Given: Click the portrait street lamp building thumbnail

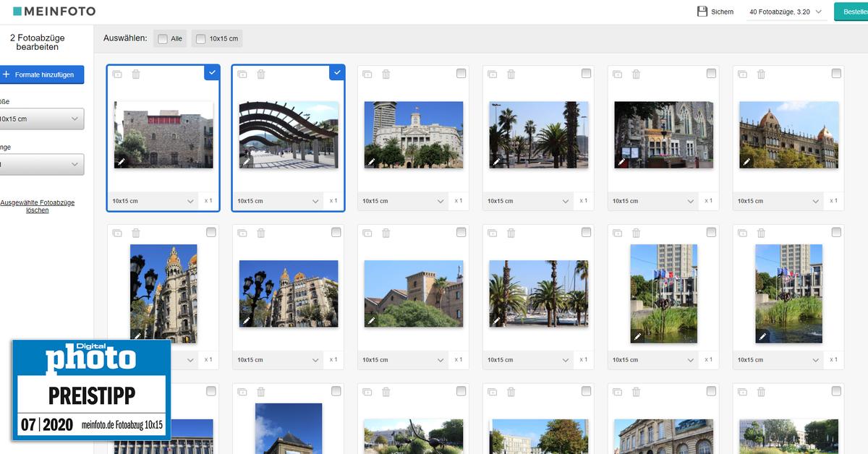Looking at the screenshot, I should click(163, 294).
